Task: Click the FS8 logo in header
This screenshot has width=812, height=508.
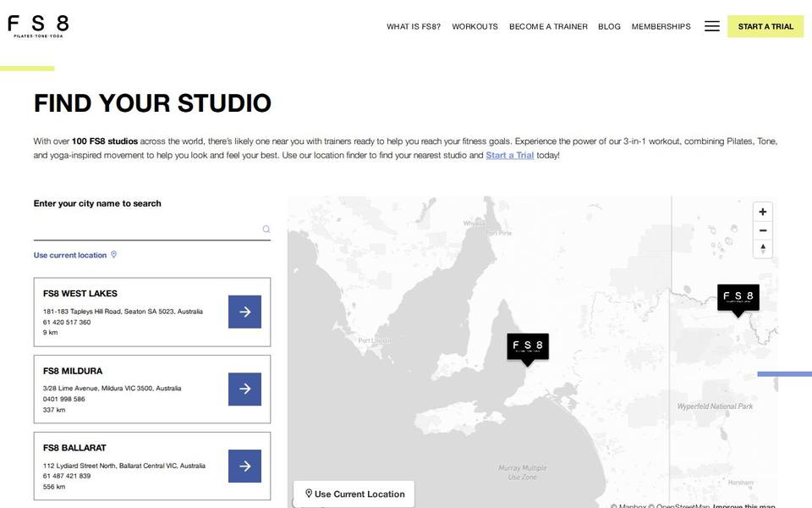Action: pos(38,26)
